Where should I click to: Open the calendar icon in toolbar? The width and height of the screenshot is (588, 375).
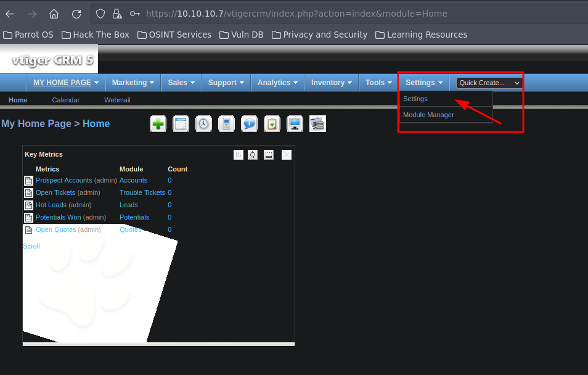[x=181, y=124]
